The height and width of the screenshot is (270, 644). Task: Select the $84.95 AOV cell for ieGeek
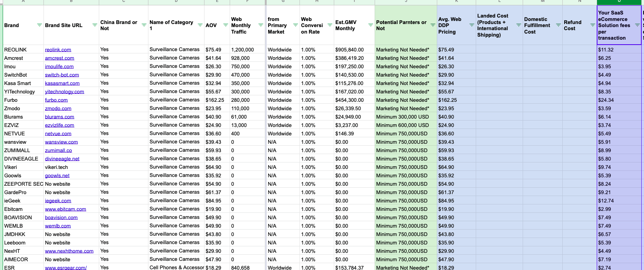click(x=217, y=201)
